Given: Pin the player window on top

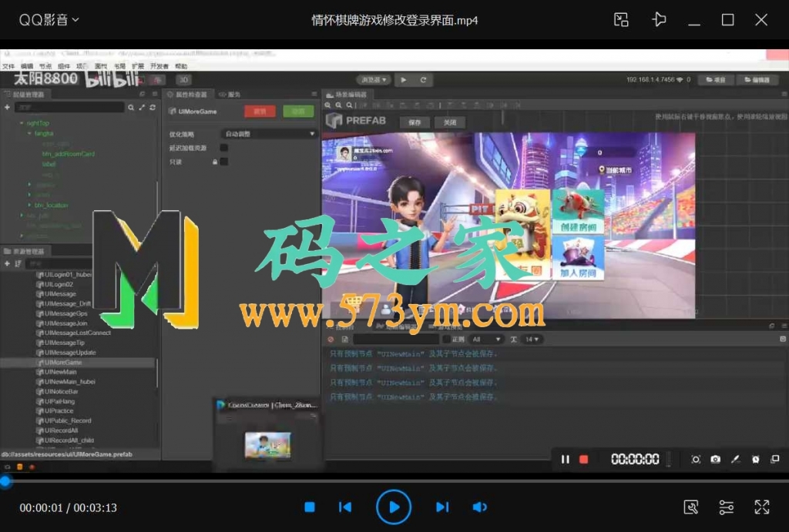Looking at the screenshot, I should [x=659, y=19].
